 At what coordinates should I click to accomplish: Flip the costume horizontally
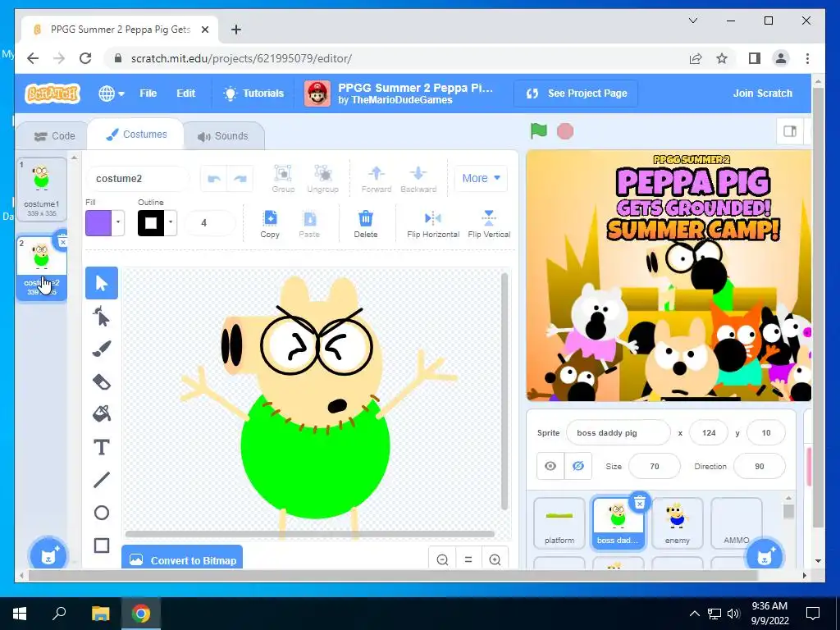click(433, 224)
